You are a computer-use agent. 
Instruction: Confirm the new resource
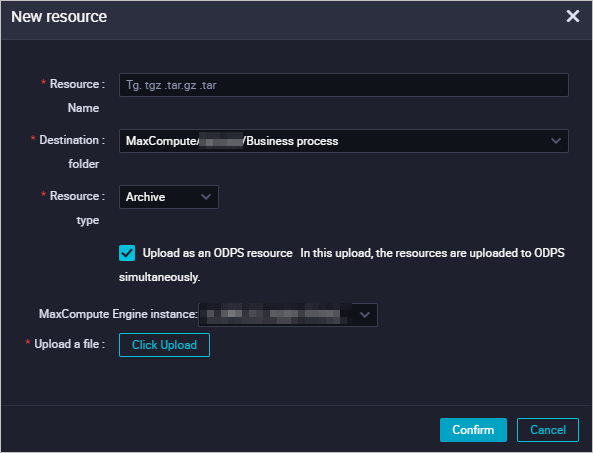[x=473, y=430]
